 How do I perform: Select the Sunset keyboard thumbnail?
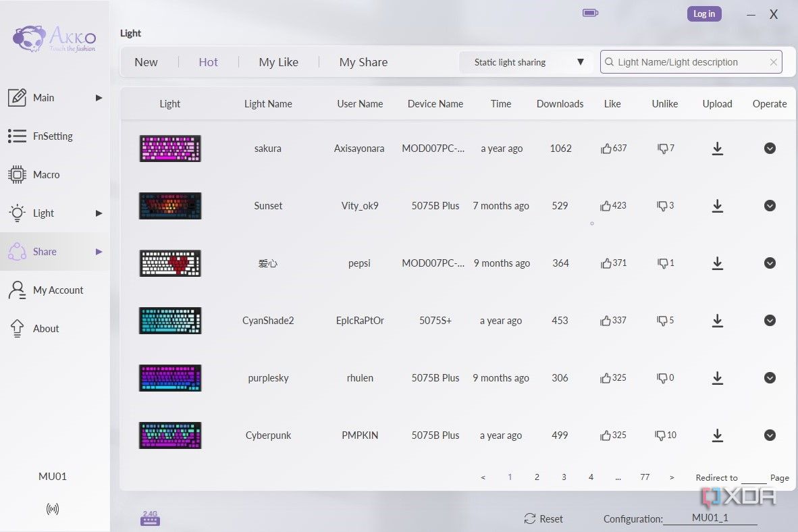pos(170,206)
